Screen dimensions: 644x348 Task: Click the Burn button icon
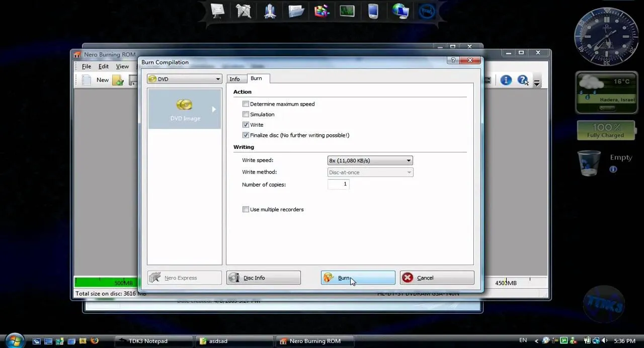[x=329, y=278]
